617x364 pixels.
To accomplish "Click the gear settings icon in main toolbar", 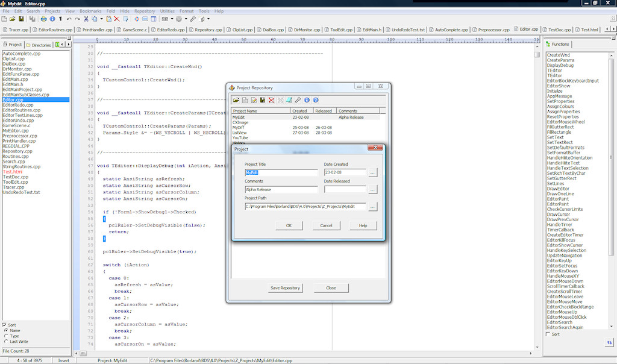I will (179, 19).
